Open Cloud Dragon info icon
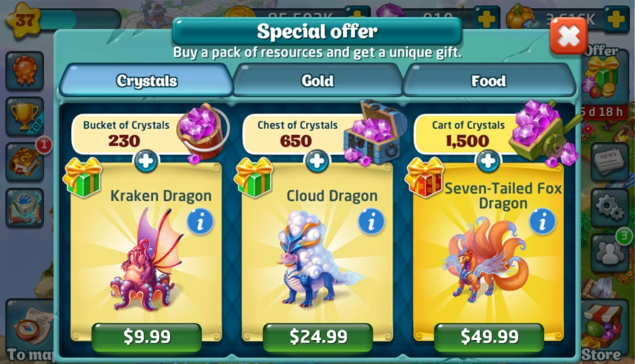This screenshot has height=364, width=635. click(371, 222)
